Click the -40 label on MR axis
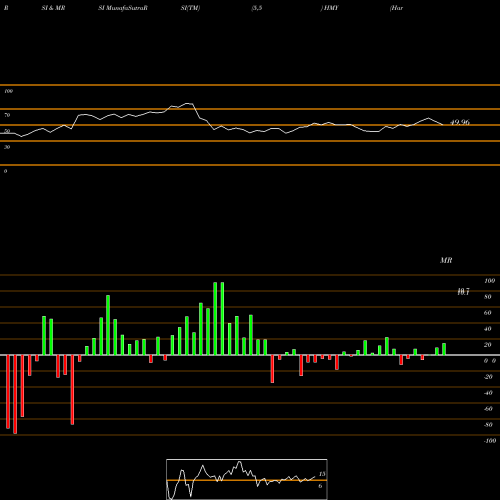Image resolution: width=500 pixels, height=500 pixels. [x=488, y=393]
